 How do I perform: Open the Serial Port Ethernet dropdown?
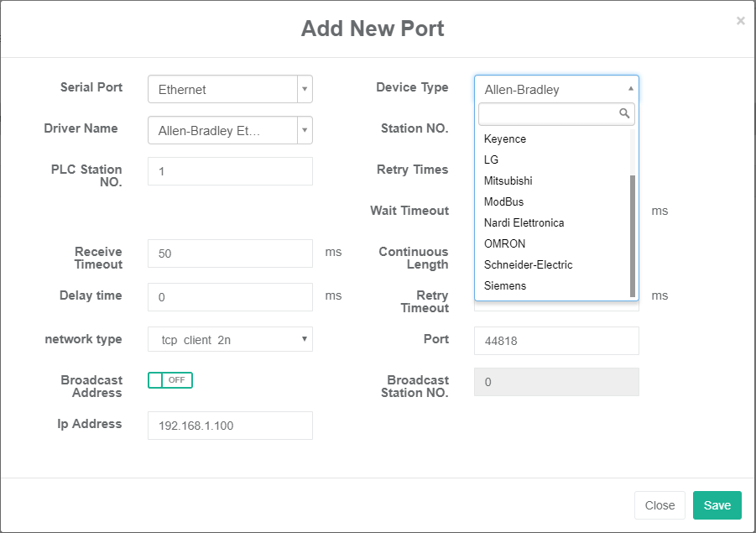point(230,89)
